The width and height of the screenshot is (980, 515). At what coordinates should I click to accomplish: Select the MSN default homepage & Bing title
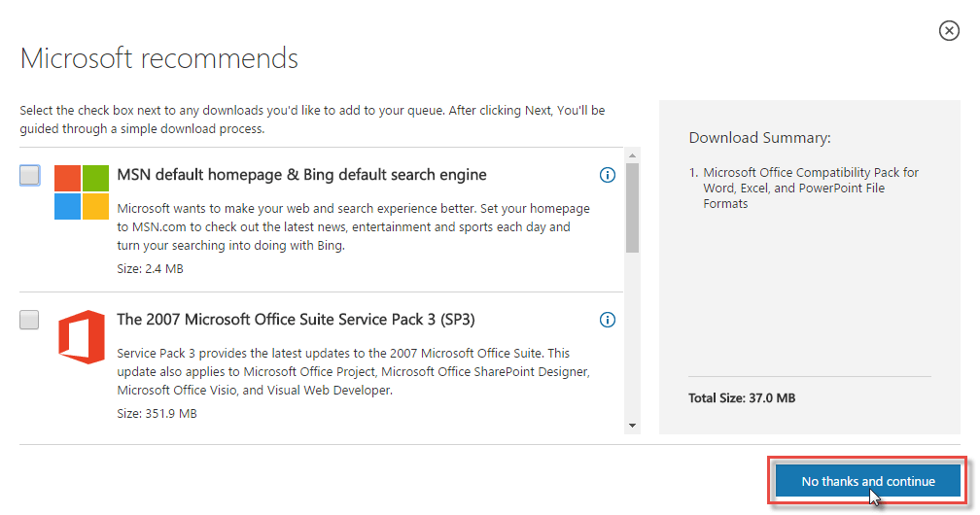click(301, 174)
